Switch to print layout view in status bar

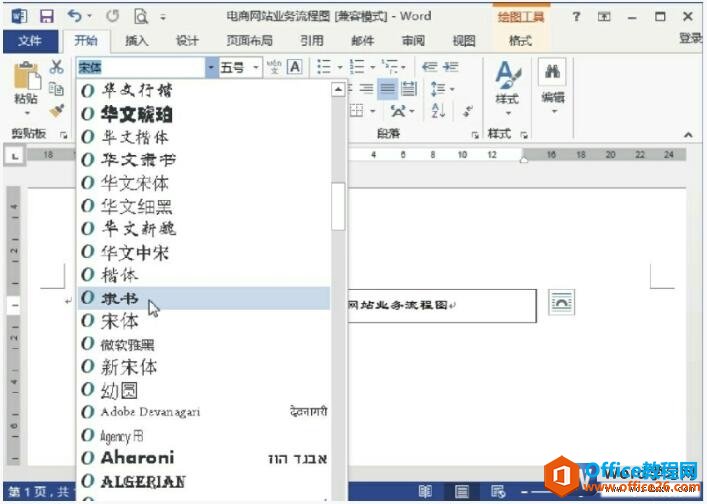click(x=462, y=491)
